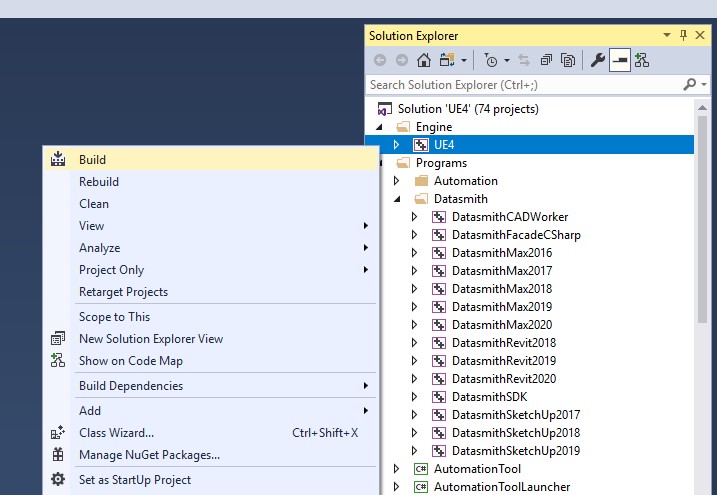The width and height of the screenshot is (717, 495).
Task: Open the Build Dependencies submenu
Action: 211,386
